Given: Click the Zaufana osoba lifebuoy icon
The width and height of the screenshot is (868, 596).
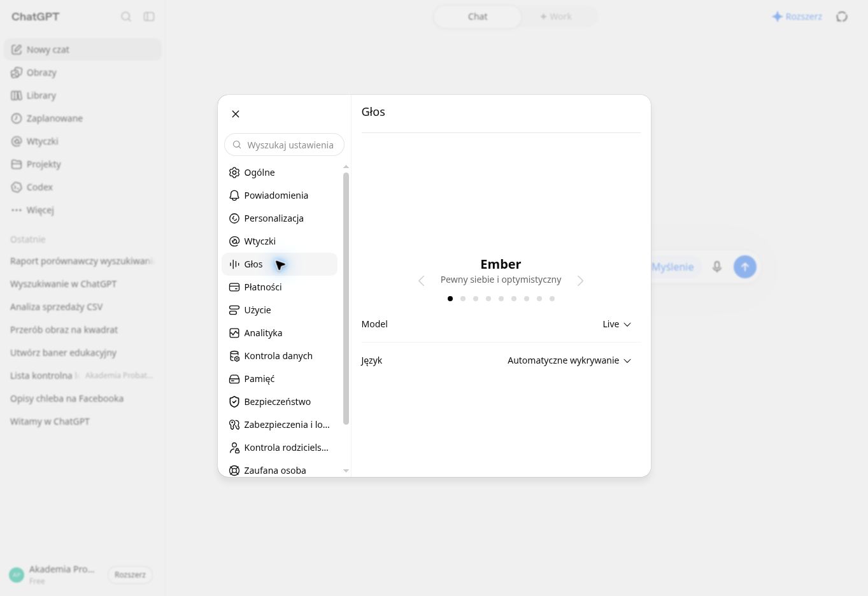Looking at the screenshot, I should (234, 471).
